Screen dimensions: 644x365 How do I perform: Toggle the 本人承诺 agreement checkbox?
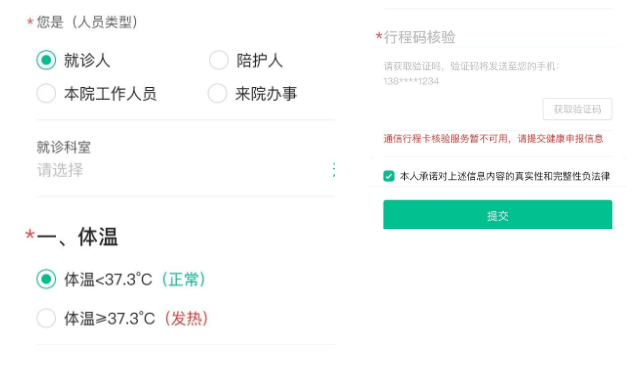pyautogui.click(x=389, y=176)
